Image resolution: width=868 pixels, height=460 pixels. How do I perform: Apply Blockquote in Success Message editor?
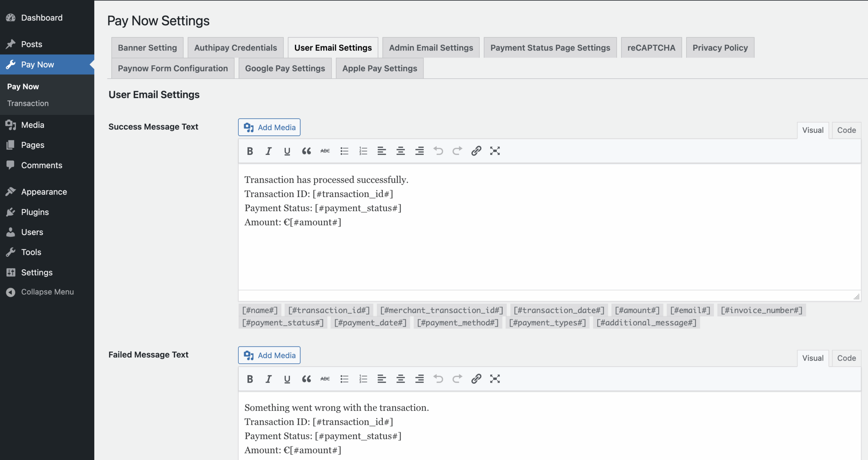(x=306, y=151)
